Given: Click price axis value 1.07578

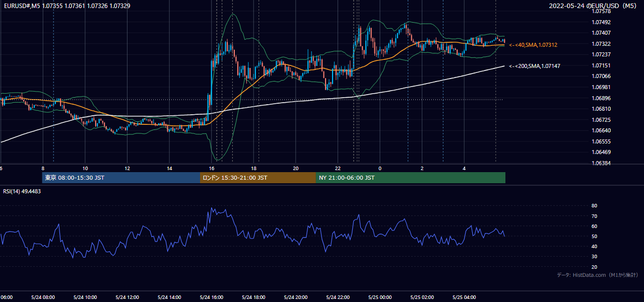Looking at the screenshot, I should (602, 11).
